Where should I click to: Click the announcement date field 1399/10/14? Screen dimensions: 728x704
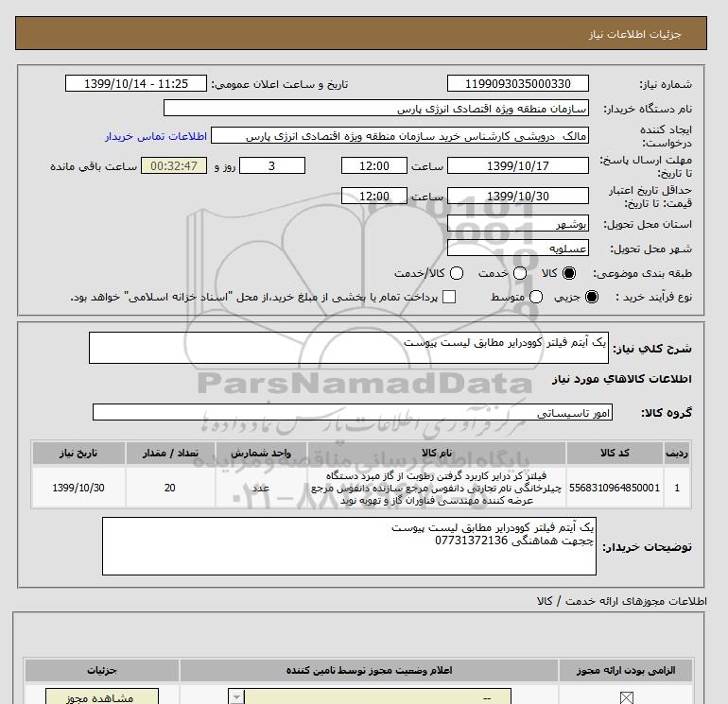[136, 83]
